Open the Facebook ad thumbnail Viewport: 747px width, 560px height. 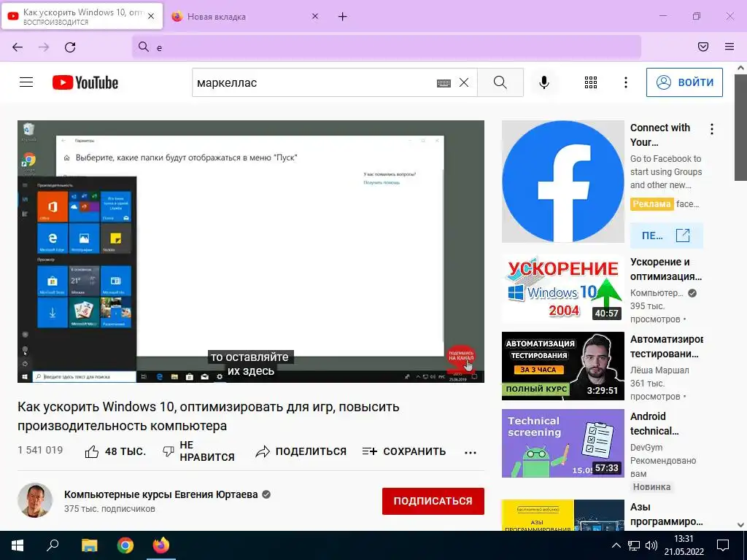(562, 182)
